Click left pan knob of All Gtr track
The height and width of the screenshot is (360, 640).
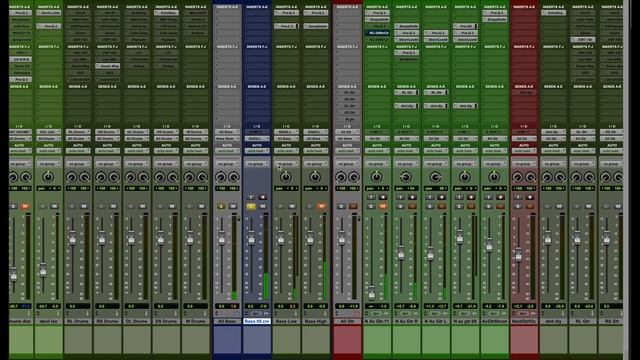tap(341, 177)
